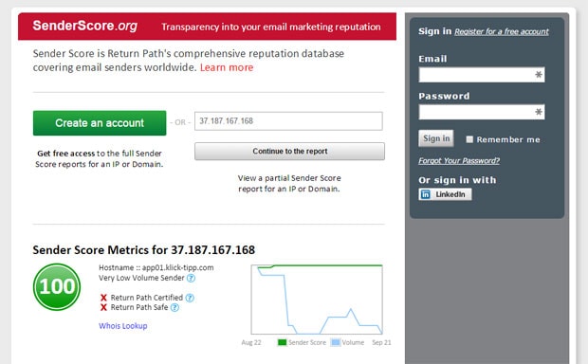The image size is (588, 364).
Task: Click the Aug 22 chart axis label
Action: coord(251,342)
